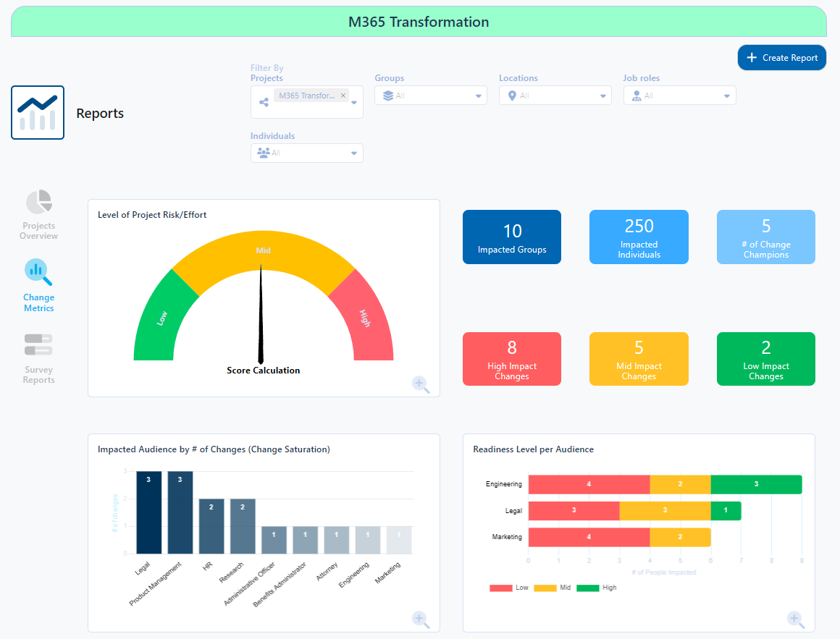The image size is (840, 639).
Task: Click the Score Calculation label under gauge
Action: (263, 371)
